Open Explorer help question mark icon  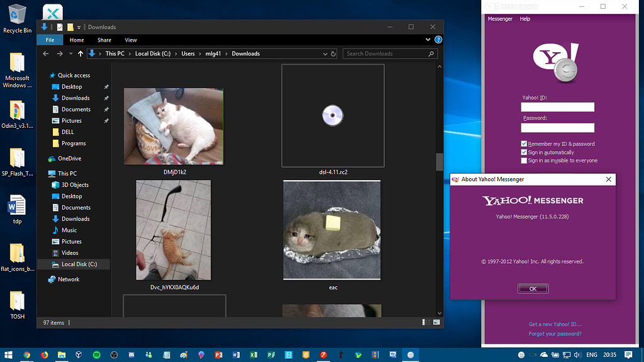[438, 40]
